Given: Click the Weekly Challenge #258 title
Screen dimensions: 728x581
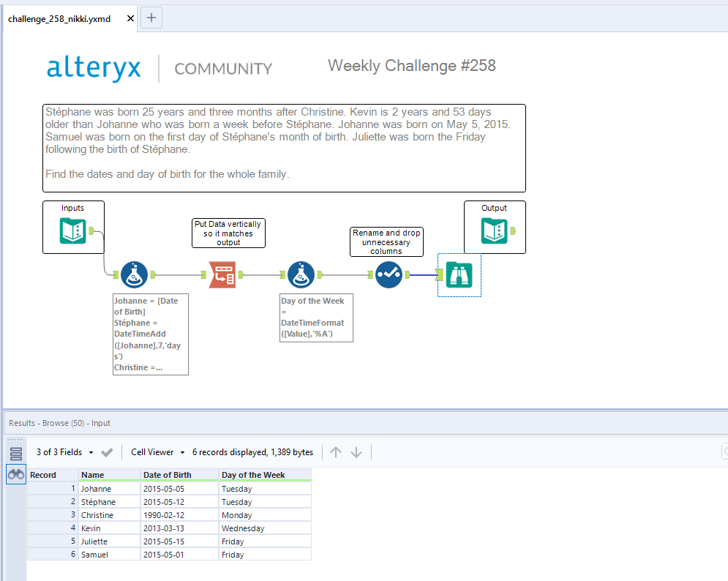Looking at the screenshot, I should tap(412, 65).
